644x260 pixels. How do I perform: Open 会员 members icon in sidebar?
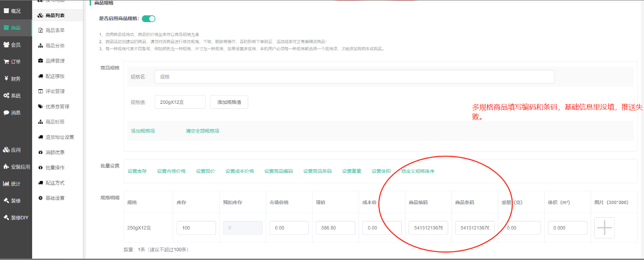click(x=6, y=45)
